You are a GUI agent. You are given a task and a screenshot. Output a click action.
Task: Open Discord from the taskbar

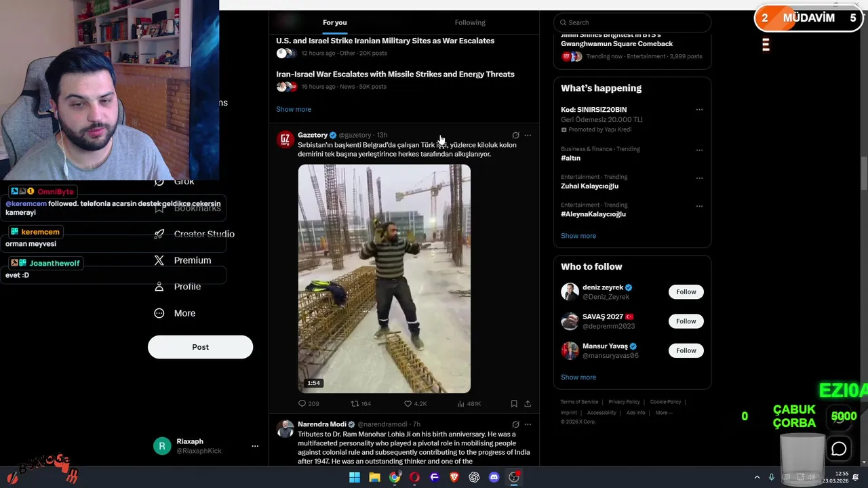[494, 477]
